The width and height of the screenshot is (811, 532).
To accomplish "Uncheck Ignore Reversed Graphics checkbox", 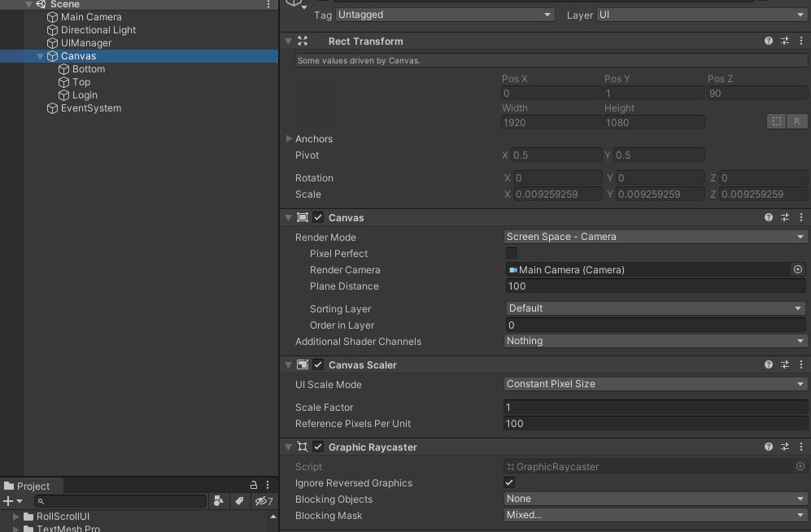I will coord(509,482).
